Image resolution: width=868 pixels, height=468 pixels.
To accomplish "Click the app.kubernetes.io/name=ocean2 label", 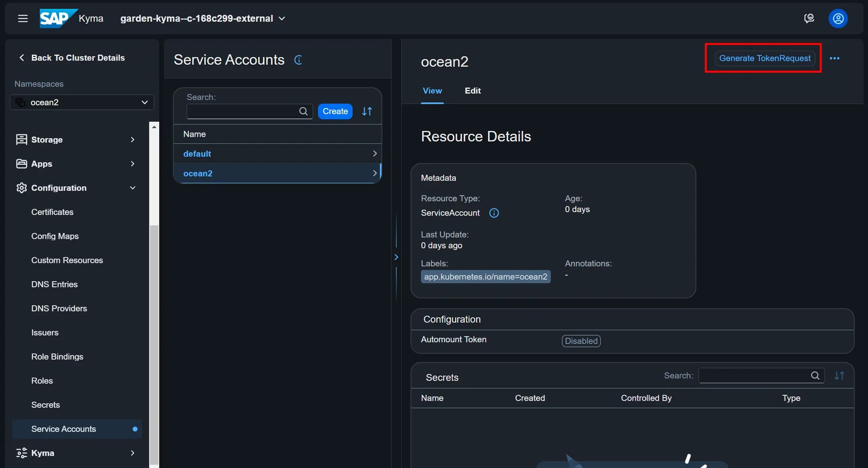I will (x=486, y=277).
